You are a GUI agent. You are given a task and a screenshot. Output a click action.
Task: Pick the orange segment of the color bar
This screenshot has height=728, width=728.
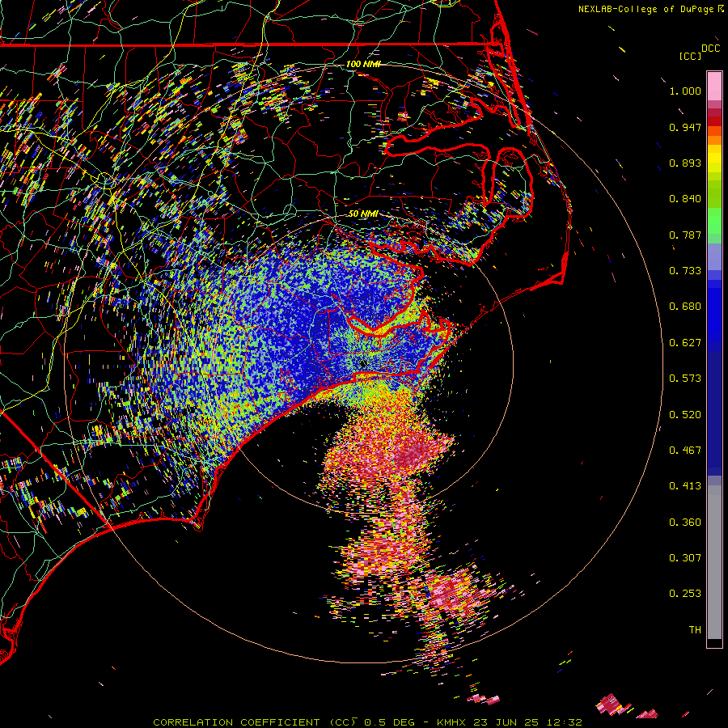tap(714, 140)
